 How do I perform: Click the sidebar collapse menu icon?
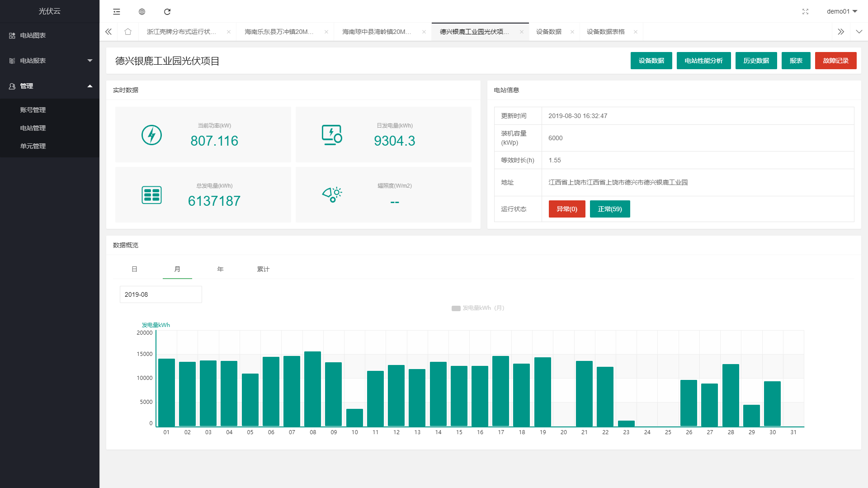(x=117, y=12)
